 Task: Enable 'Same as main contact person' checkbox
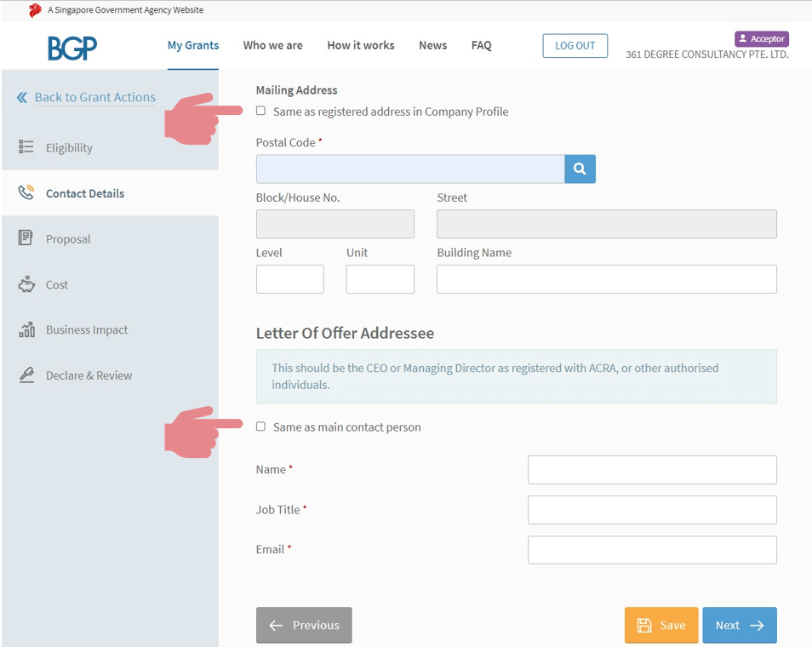(260, 427)
